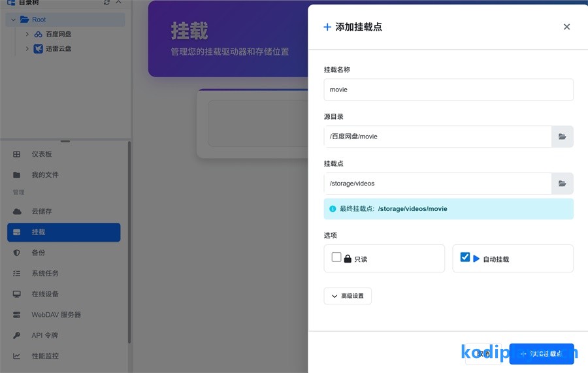588x373 pixels.
Task: Browse folder for 挂载点 mount point
Action: pyautogui.click(x=562, y=184)
